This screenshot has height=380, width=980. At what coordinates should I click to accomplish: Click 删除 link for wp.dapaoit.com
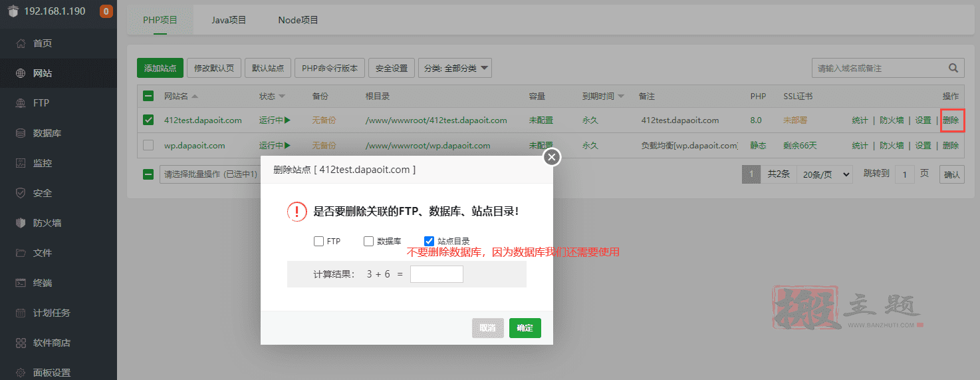(x=951, y=145)
